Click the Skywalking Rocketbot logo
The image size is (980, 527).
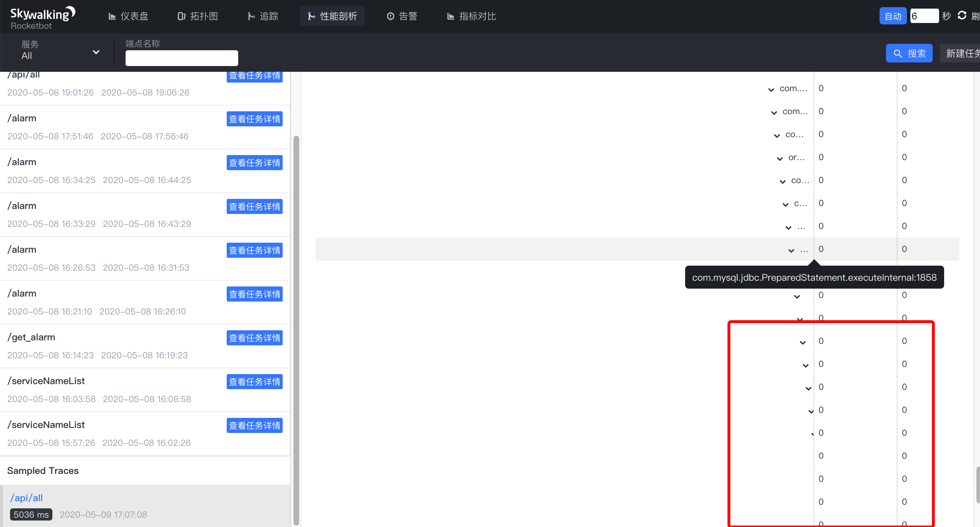pyautogui.click(x=43, y=18)
